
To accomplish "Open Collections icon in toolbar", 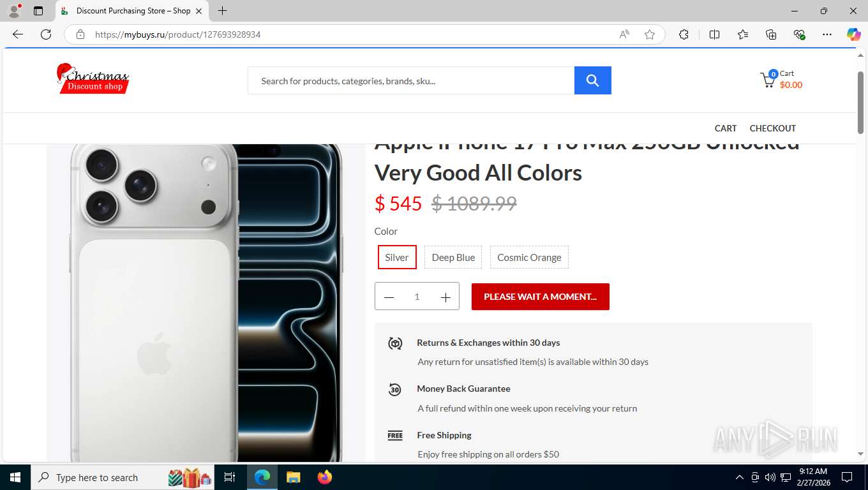I will (771, 34).
